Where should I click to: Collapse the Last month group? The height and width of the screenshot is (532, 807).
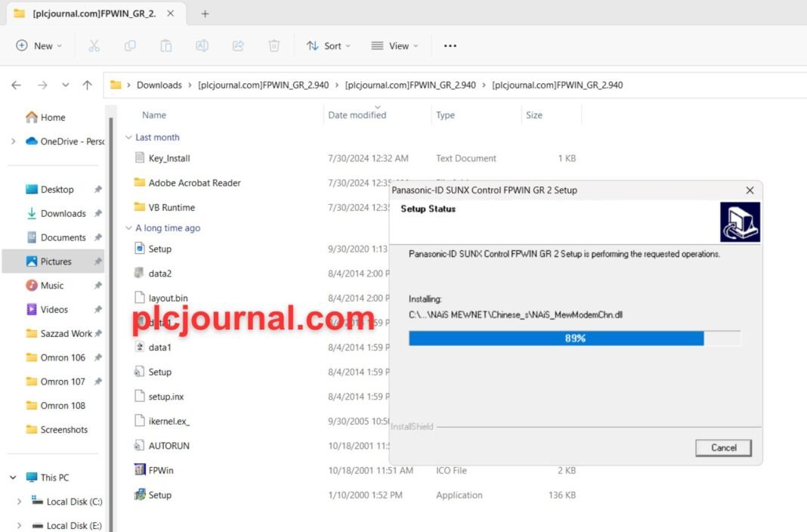pyautogui.click(x=128, y=138)
